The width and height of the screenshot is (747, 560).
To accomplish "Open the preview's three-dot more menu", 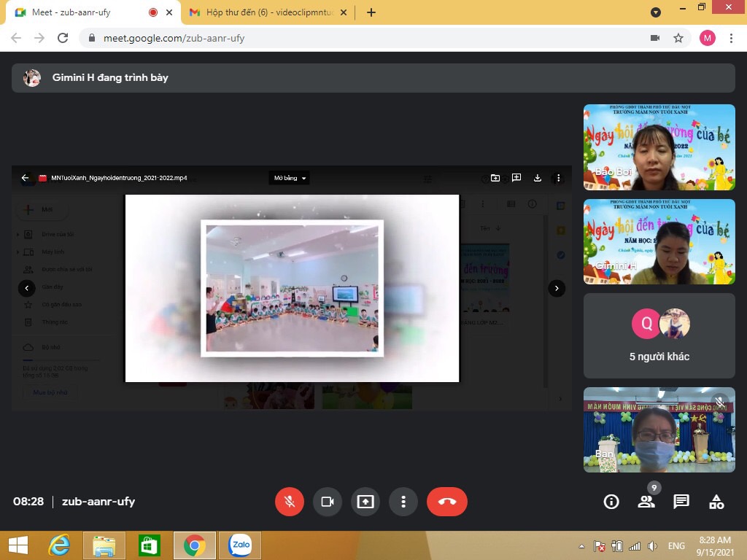I will [x=558, y=178].
